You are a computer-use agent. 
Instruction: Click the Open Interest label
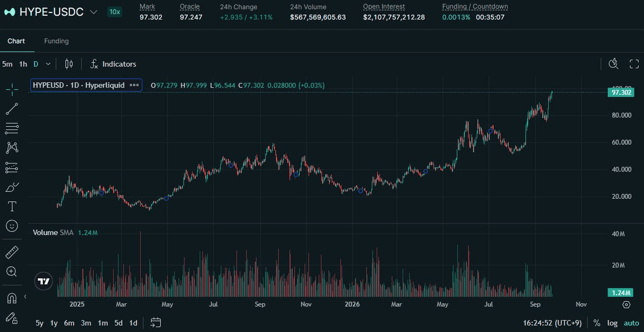click(384, 6)
